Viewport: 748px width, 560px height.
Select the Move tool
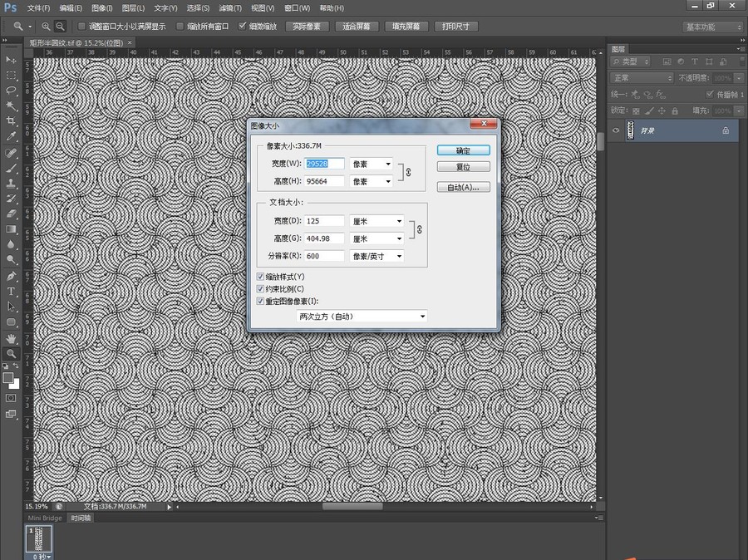(11, 60)
